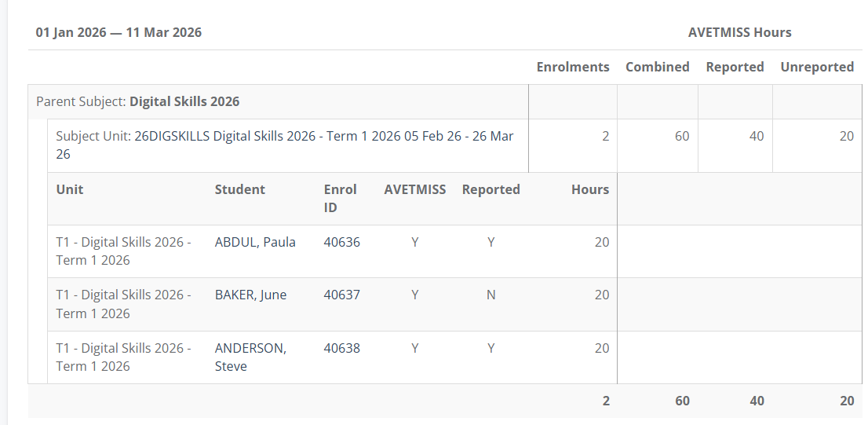This screenshot has height=425, width=868.
Task: Click the date range 01 Jan 2026 heading
Action: click(x=119, y=33)
